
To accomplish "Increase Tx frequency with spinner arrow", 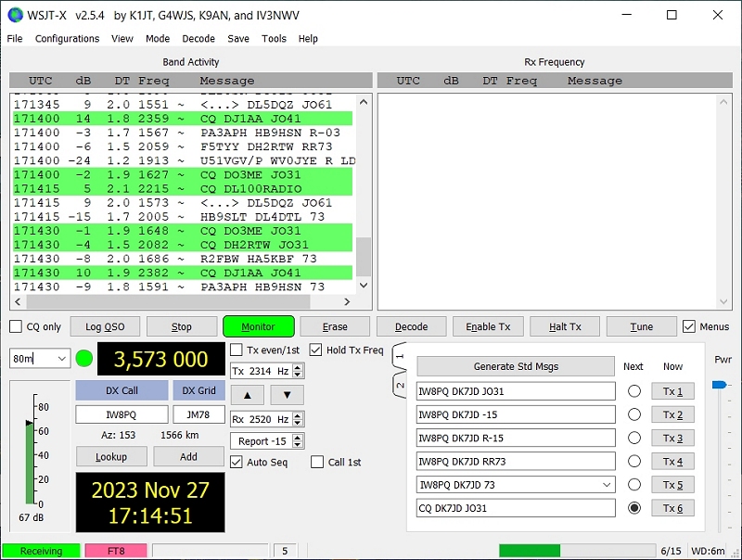I will click(298, 367).
